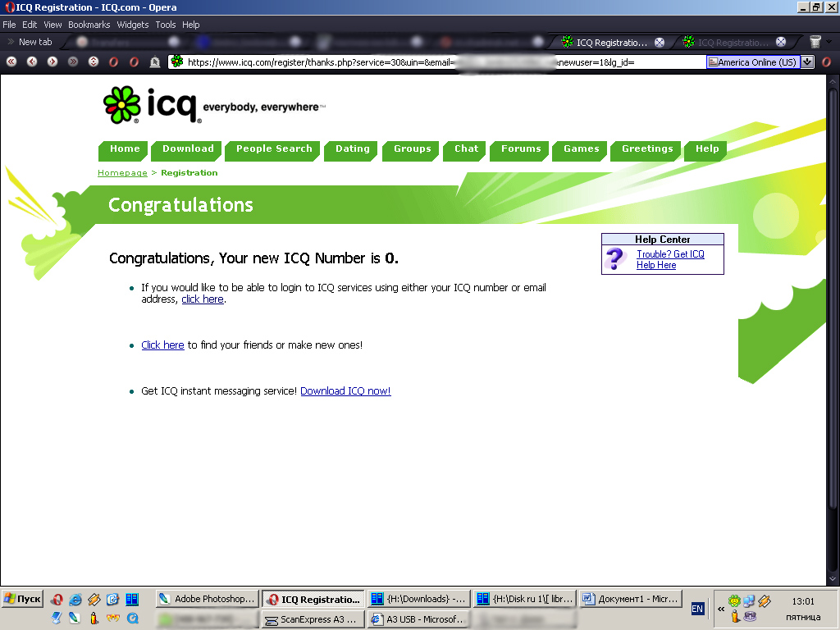
Task: Go forward using the Forward arrow icon
Action: 52,62
